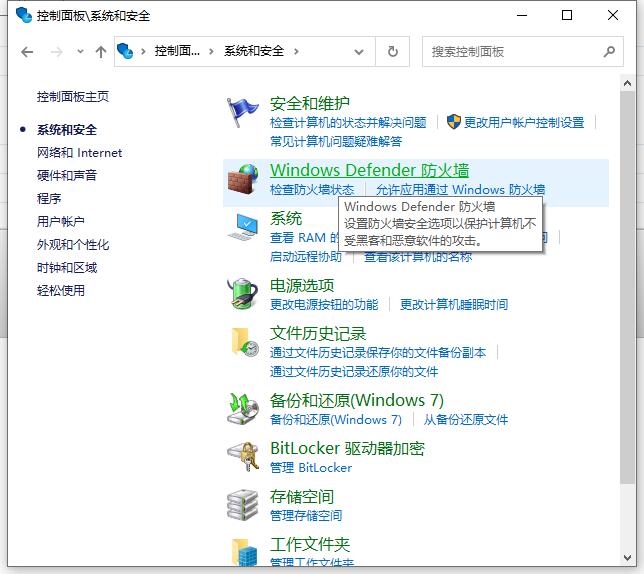
Task: Click the Power Options battery icon
Action: (242, 293)
